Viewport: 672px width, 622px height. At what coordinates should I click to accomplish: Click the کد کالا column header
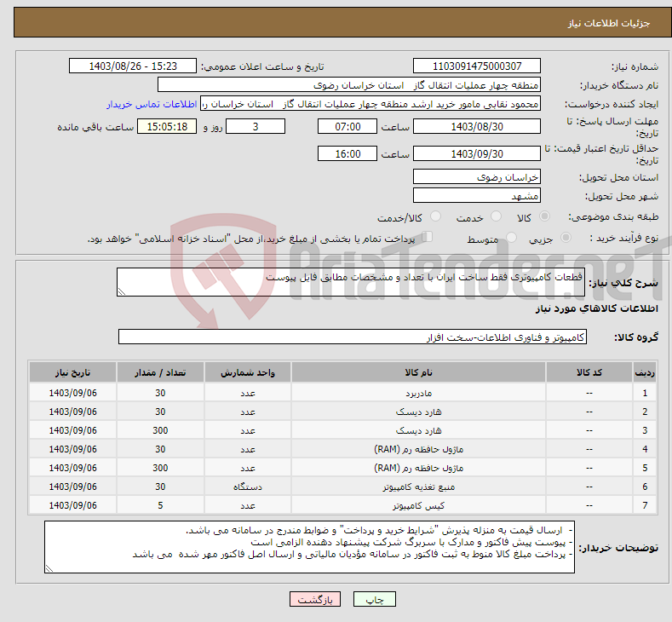coord(589,372)
